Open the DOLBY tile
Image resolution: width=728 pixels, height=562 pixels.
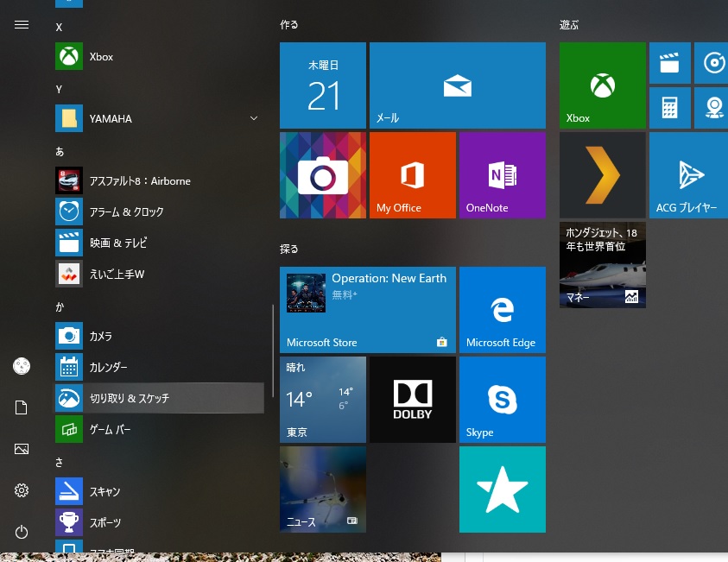(412, 400)
